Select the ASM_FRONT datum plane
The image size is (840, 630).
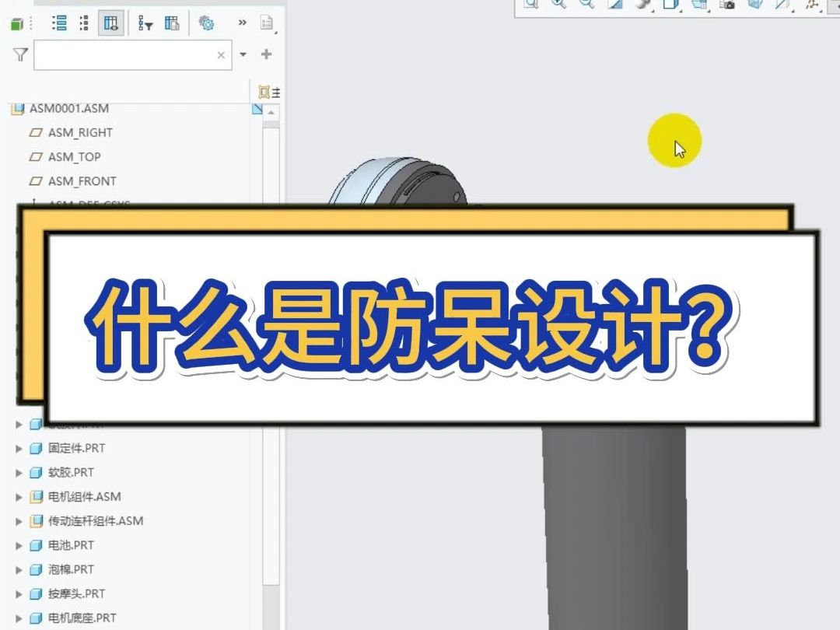tap(82, 181)
